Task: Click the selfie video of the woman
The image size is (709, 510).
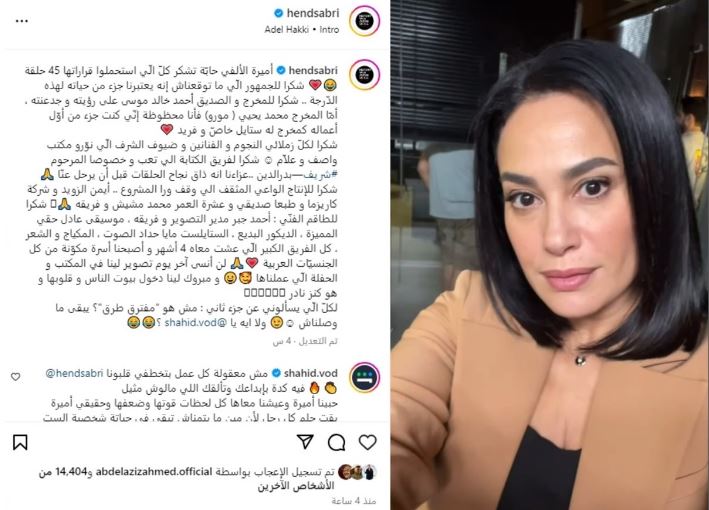Action: [550, 255]
